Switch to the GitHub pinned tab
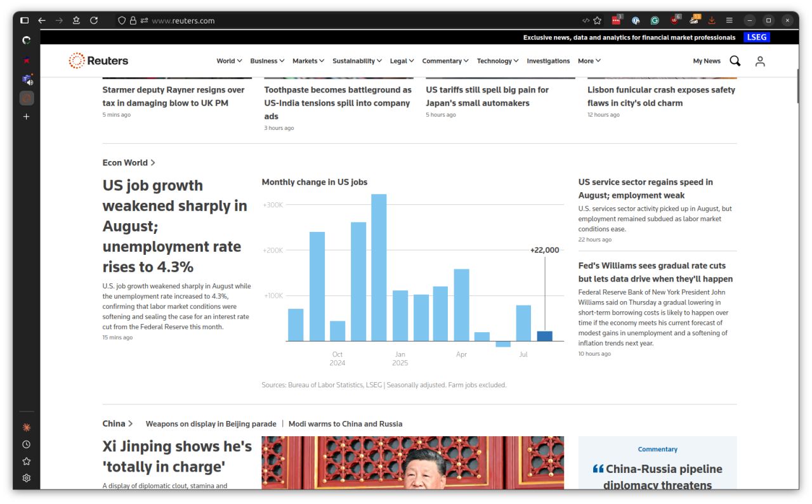The width and height of the screenshot is (812, 504). 26,40
